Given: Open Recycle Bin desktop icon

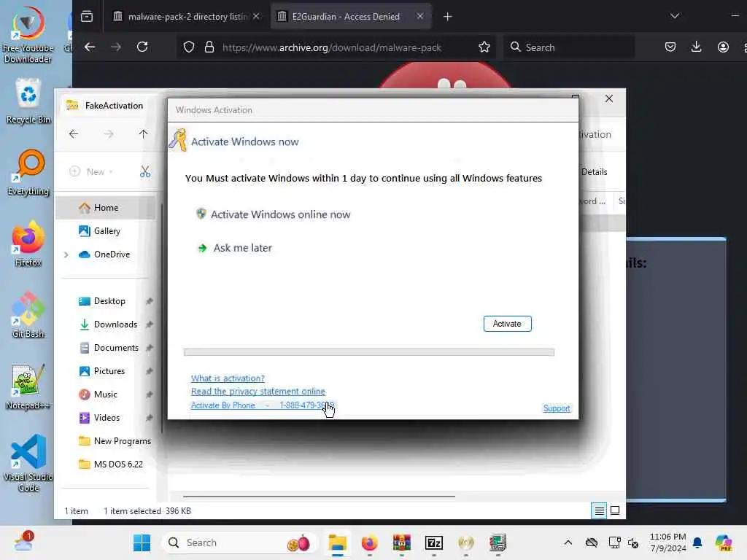Looking at the screenshot, I should pyautogui.click(x=28, y=102).
